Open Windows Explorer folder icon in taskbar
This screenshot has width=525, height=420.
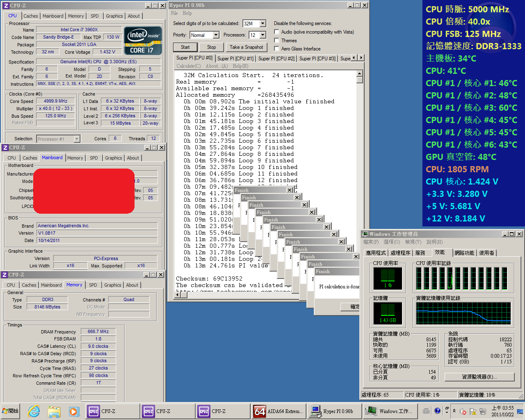click(x=54, y=411)
